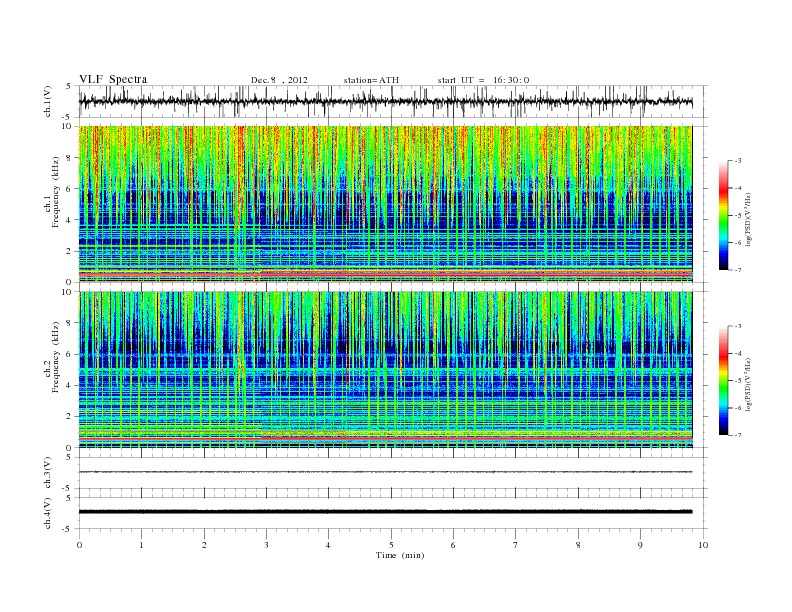Click the "-3" tick on ch.1 colorbar
The width and height of the screenshot is (792, 612).
pos(738,161)
